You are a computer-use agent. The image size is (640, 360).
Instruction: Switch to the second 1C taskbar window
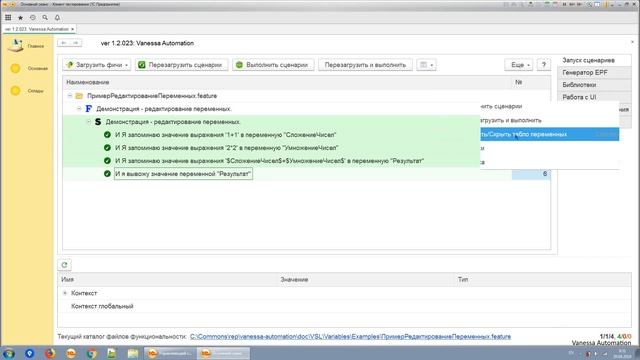pyautogui.click(x=223, y=353)
